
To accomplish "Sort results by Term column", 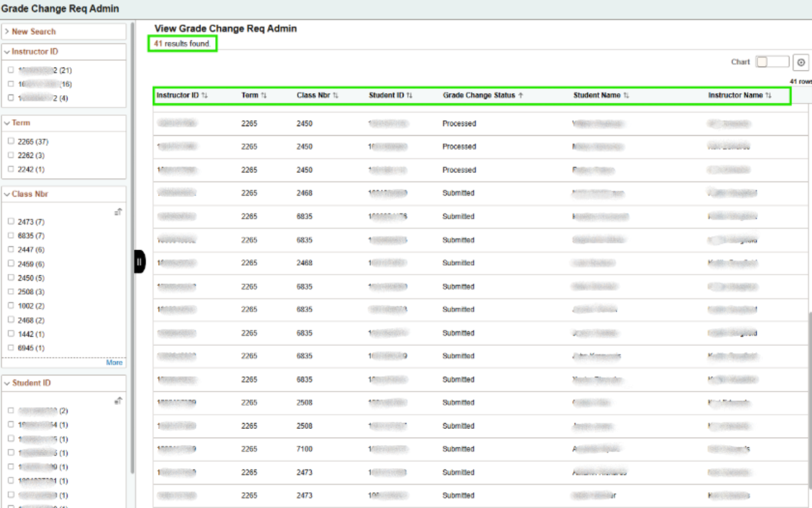I will pos(254,96).
